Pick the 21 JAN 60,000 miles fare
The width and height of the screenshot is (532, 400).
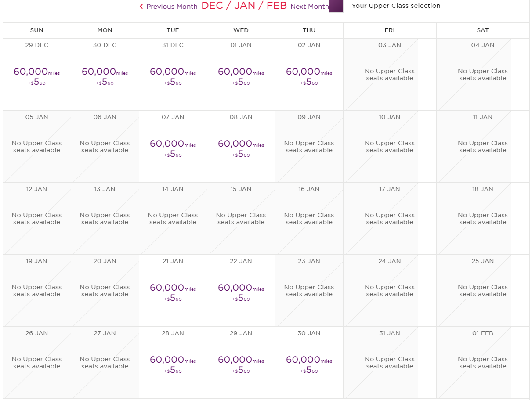click(x=173, y=291)
